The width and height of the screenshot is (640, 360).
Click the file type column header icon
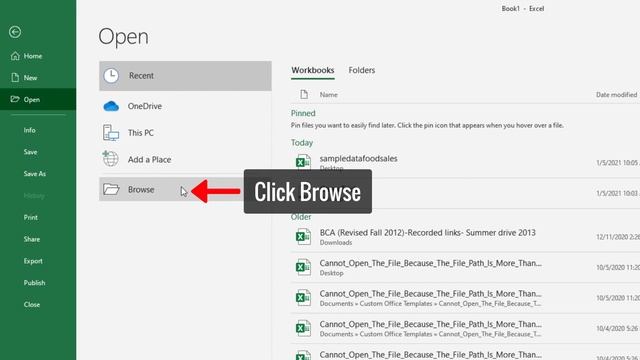point(304,94)
